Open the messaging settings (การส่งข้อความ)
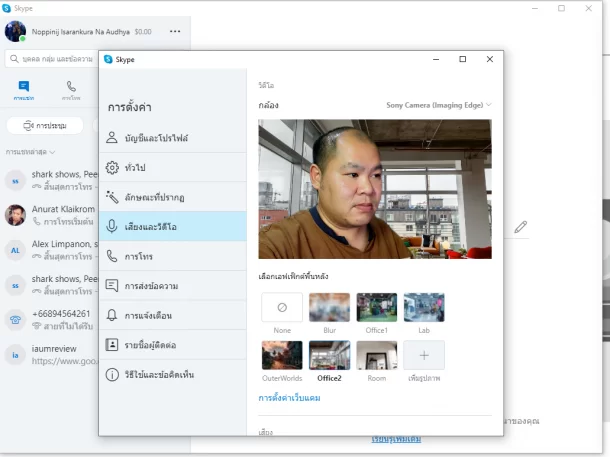Viewport: 610px width, 457px height. 173,285
